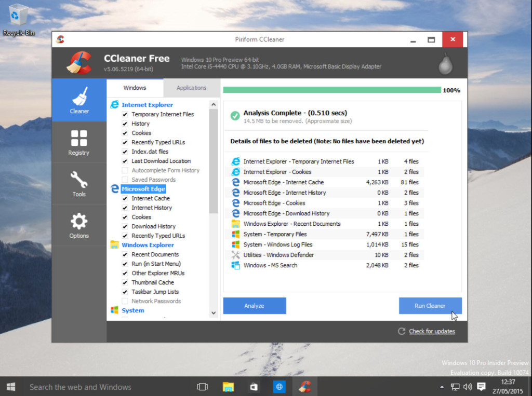Image resolution: width=532 pixels, height=396 pixels.
Task: Open Task View on the taskbar
Action: coord(203,387)
